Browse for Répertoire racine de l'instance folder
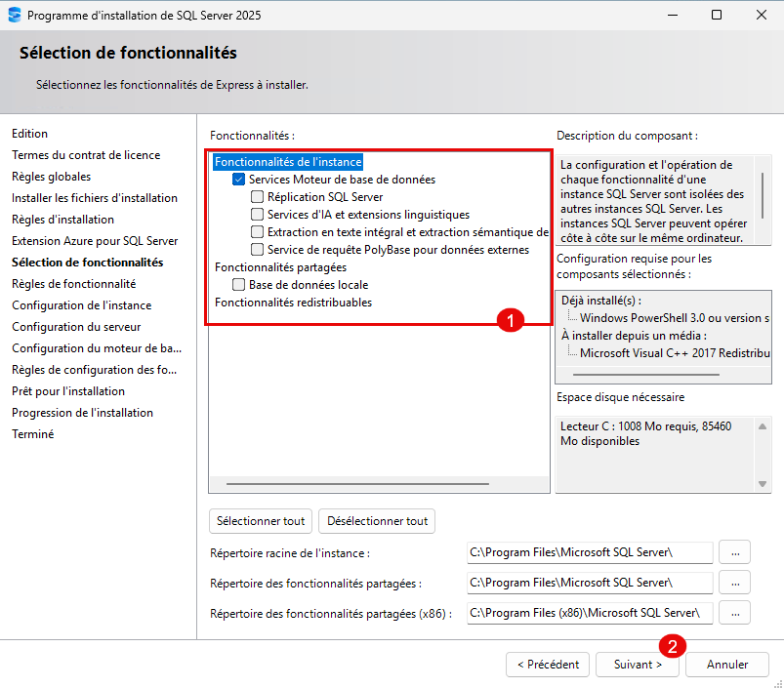Image resolution: width=784 pixels, height=688 pixels. (x=734, y=552)
